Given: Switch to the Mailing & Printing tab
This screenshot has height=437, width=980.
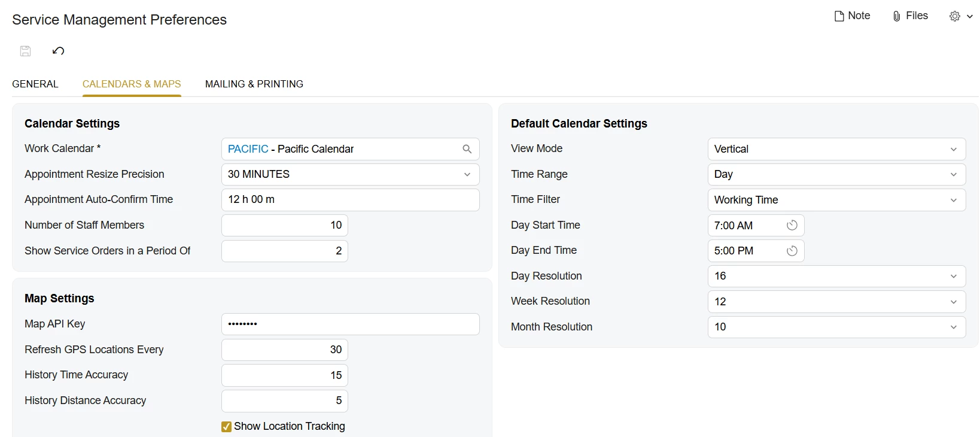Looking at the screenshot, I should pos(254,84).
